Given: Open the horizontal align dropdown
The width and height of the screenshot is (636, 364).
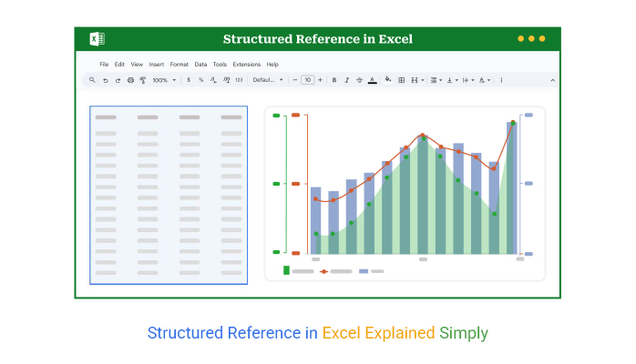Looking at the screenshot, I should pyautogui.click(x=436, y=80).
